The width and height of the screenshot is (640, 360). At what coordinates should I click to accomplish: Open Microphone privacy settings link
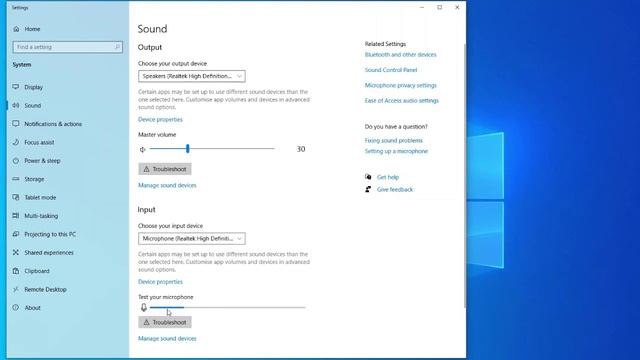click(x=400, y=85)
